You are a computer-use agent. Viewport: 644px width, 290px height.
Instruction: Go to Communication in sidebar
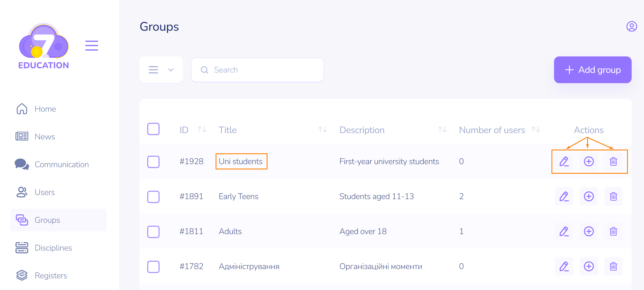(62, 164)
